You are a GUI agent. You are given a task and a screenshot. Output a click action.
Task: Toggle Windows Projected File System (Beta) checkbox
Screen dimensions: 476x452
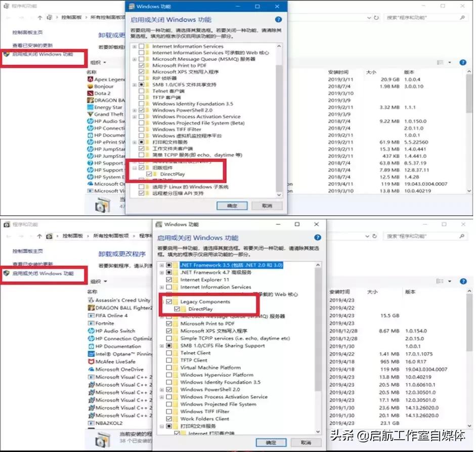(141, 122)
